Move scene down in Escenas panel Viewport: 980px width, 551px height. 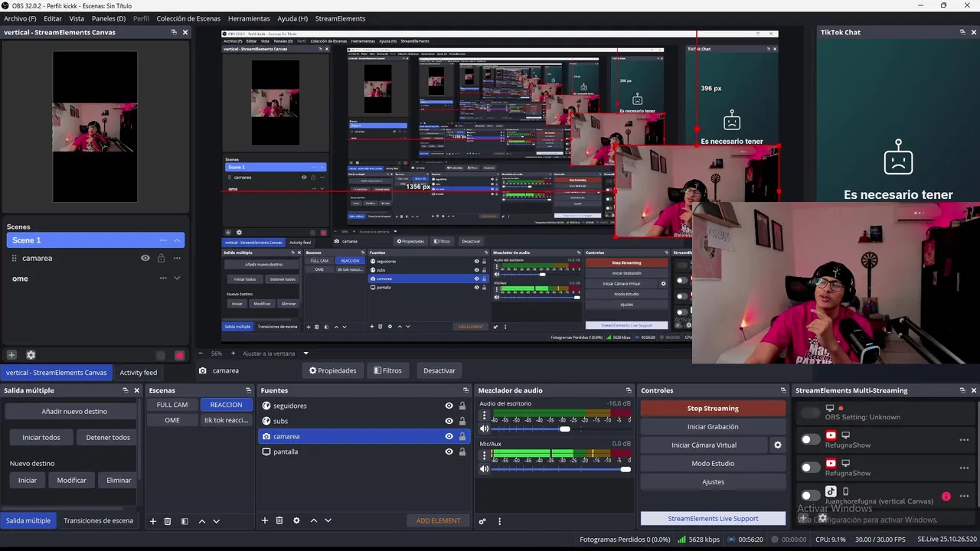tap(216, 521)
